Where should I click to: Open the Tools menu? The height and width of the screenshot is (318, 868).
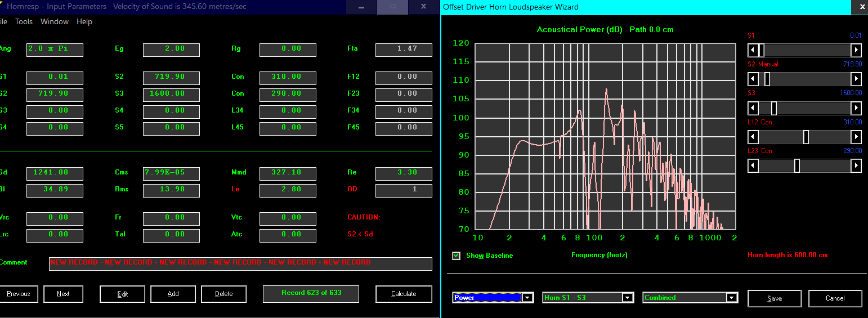click(24, 21)
